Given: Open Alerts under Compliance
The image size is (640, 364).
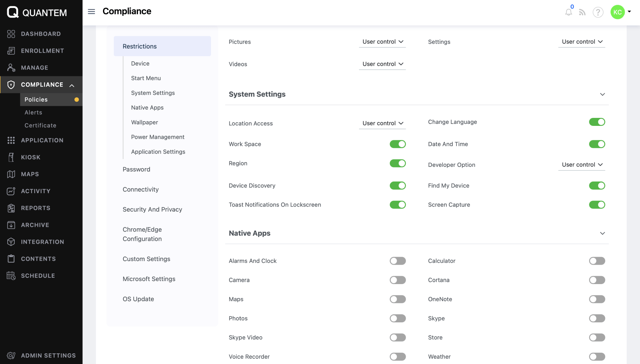Looking at the screenshot, I should coord(33,113).
